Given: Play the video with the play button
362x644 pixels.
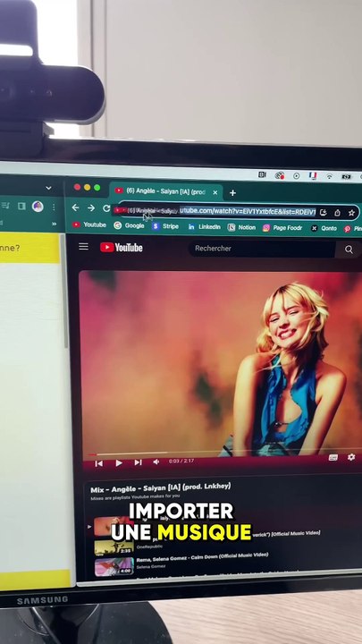Looking at the screenshot, I should [x=119, y=463].
